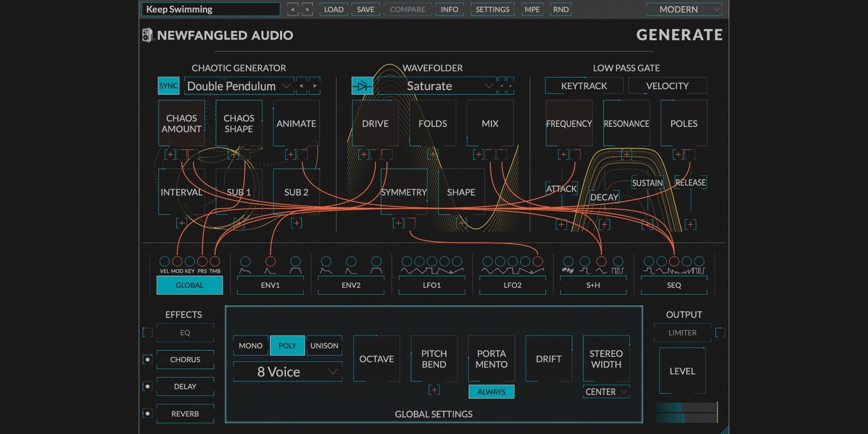868x434 pixels.
Task: Enable the LIMITER checkbox
Action: point(720,332)
